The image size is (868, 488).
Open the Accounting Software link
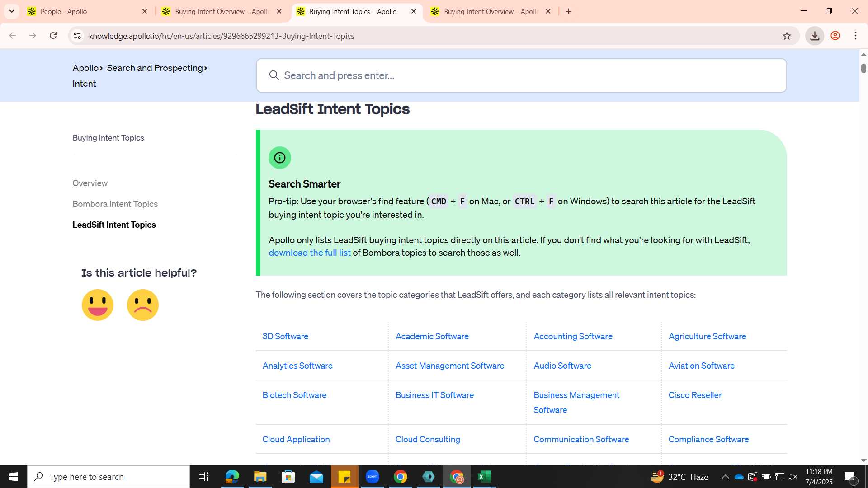[573, 336]
